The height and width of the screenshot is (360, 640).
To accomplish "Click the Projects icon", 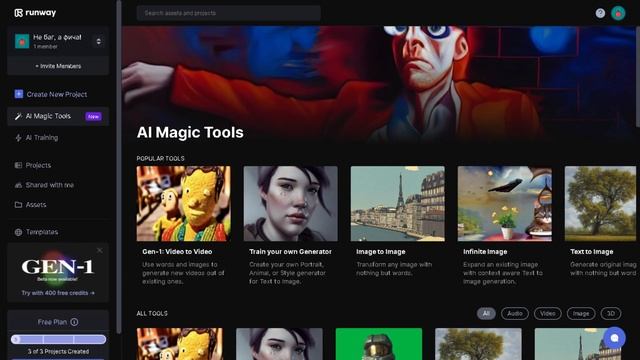I will (18, 165).
